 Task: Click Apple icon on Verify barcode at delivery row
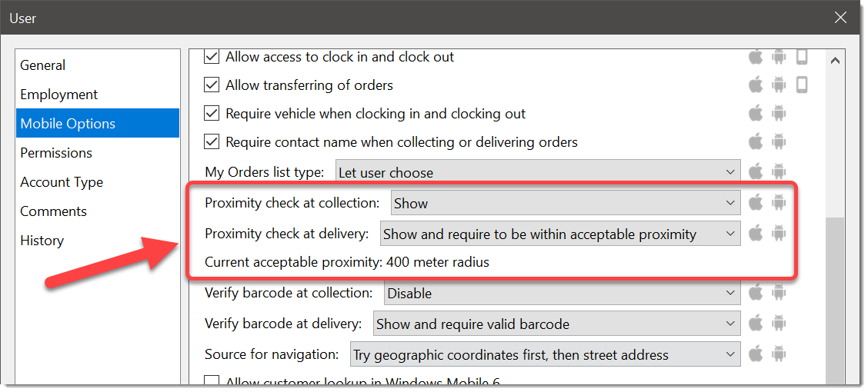tap(756, 323)
